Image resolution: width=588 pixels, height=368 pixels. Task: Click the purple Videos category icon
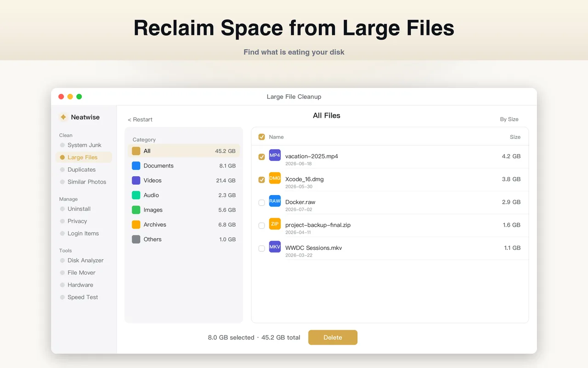pos(136,180)
